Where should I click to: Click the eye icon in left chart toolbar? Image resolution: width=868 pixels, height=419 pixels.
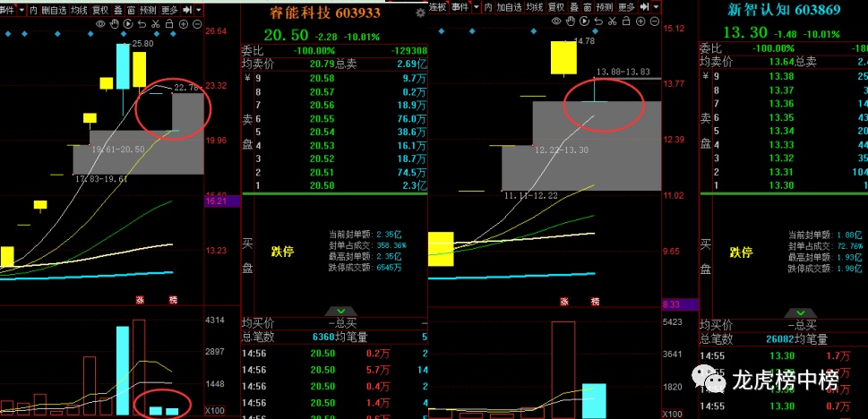point(100,22)
